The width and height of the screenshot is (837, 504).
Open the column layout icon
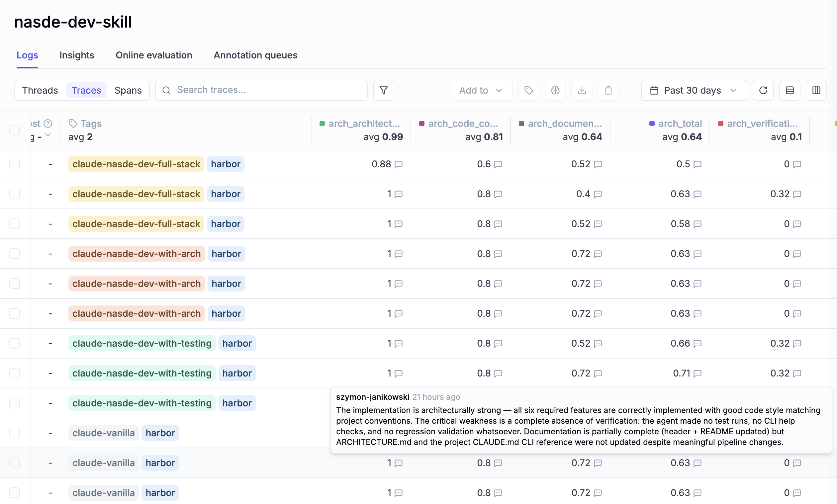pyautogui.click(x=816, y=90)
